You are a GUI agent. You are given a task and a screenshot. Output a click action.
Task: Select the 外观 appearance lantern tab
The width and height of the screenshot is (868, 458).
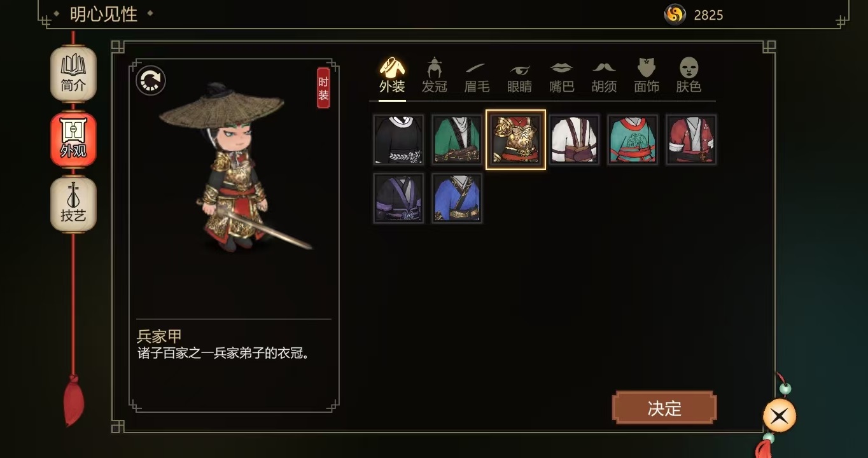(x=73, y=139)
